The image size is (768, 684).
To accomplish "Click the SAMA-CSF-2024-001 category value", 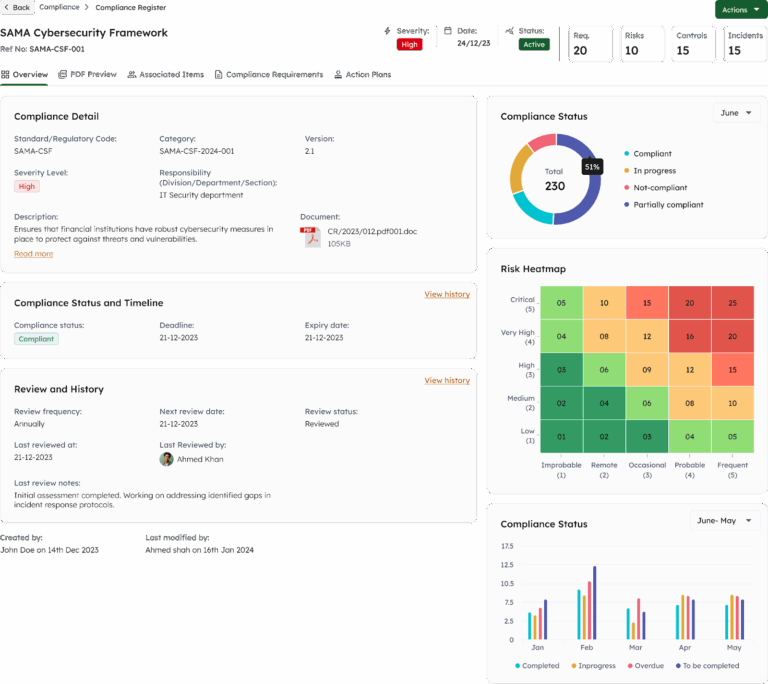I will [196, 151].
